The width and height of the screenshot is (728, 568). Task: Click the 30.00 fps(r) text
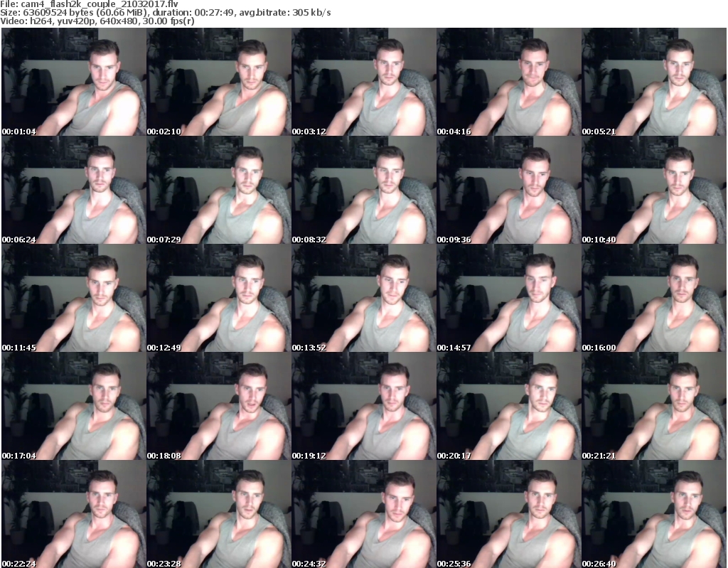coord(167,21)
